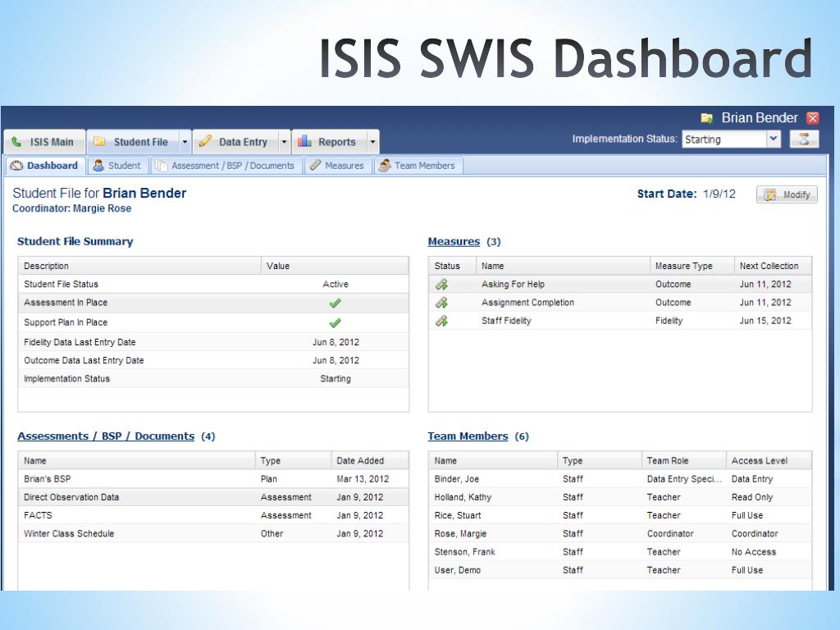Open the Student File tab

133,142
